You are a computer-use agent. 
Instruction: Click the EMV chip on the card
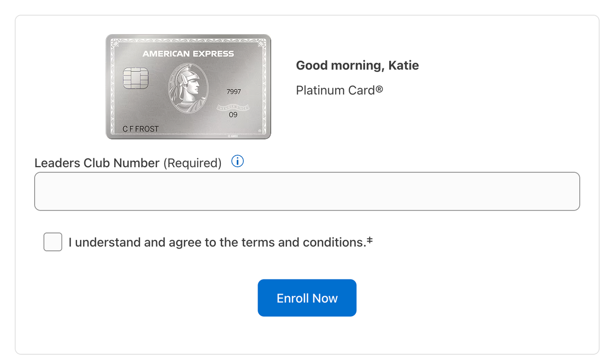pos(136,78)
